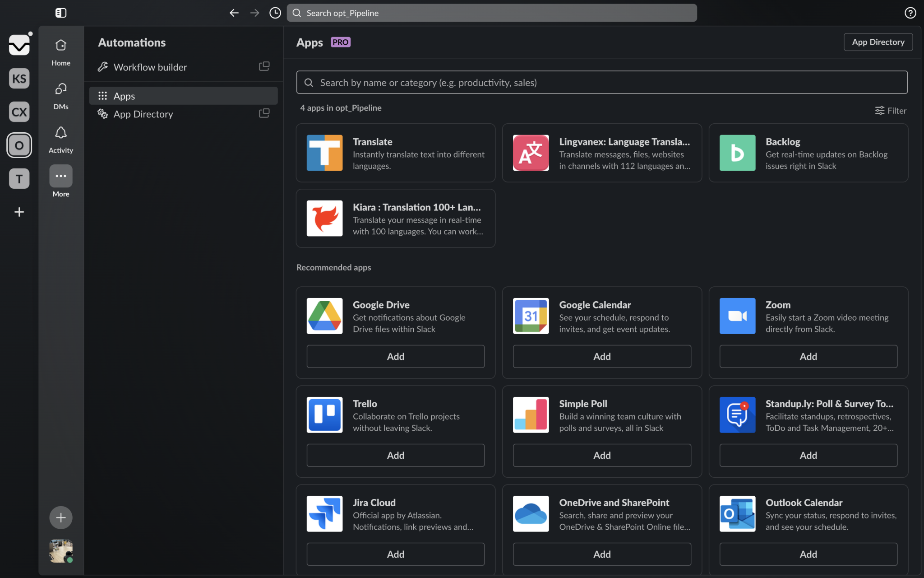924x578 pixels.
Task: Open your profile via the avatar
Action: coord(60,551)
